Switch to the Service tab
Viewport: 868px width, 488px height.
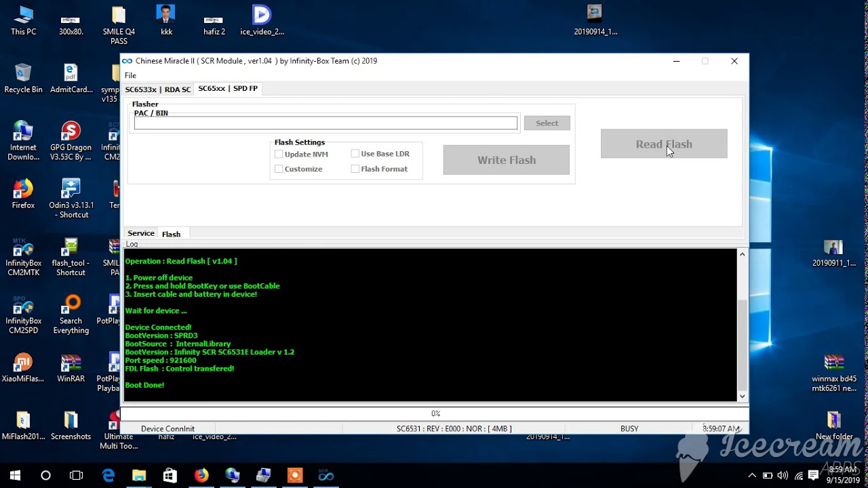pyautogui.click(x=141, y=233)
